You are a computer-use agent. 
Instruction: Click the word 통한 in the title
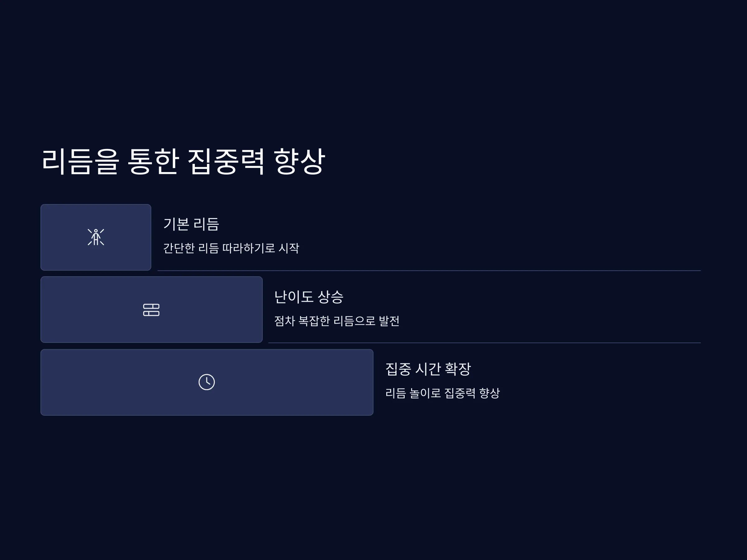[x=153, y=161]
